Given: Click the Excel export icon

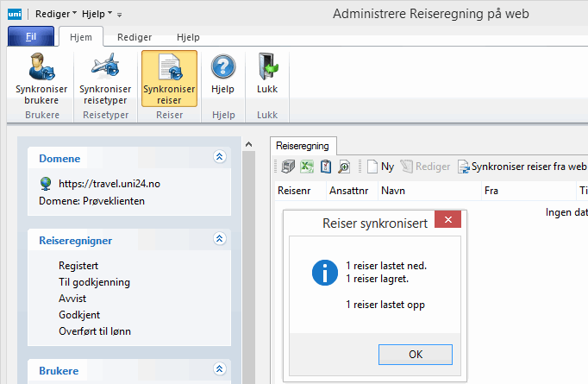Looking at the screenshot, I should [x=307, y=167].
